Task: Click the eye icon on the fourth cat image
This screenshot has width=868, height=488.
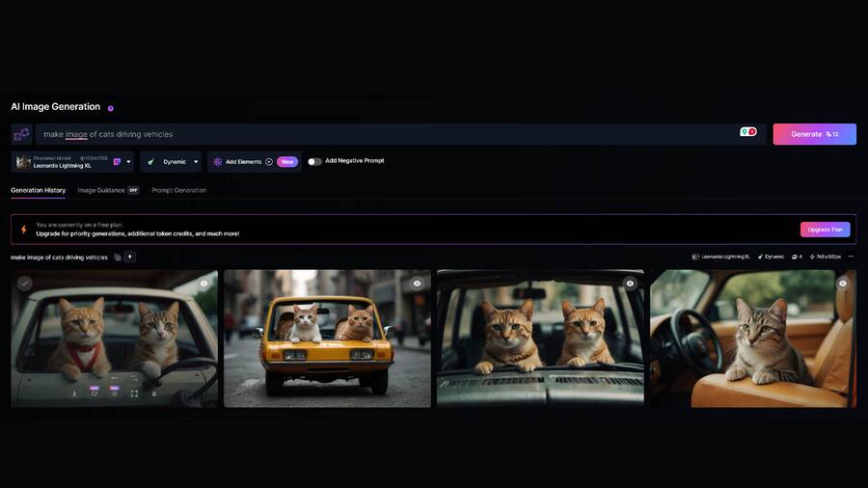Action: pyautogui.click(x=842, y=284)
